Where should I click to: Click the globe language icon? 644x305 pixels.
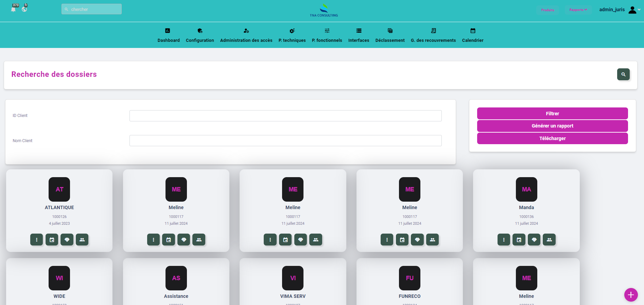pos(24,9)
